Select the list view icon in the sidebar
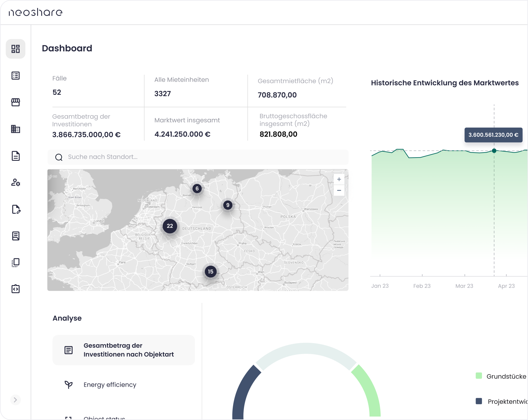The width and height of the screenshot is (528, 420). pos(16,76)
